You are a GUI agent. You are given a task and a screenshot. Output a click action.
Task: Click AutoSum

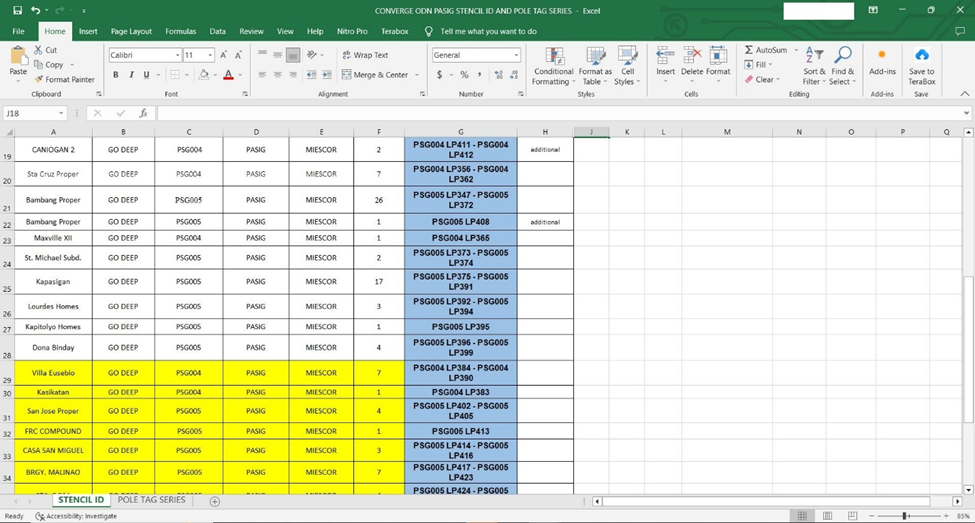click(765, 50)
